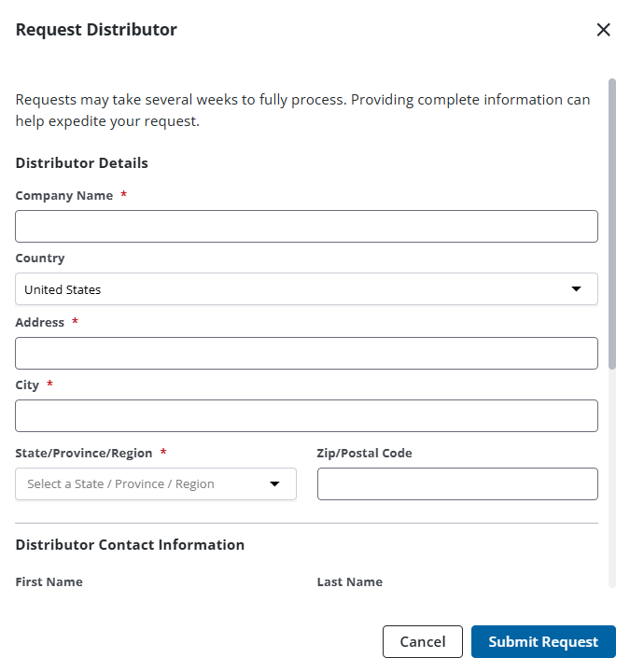Screen dimensions: 630x672
Task: Click into the City field
Action: 306,415
